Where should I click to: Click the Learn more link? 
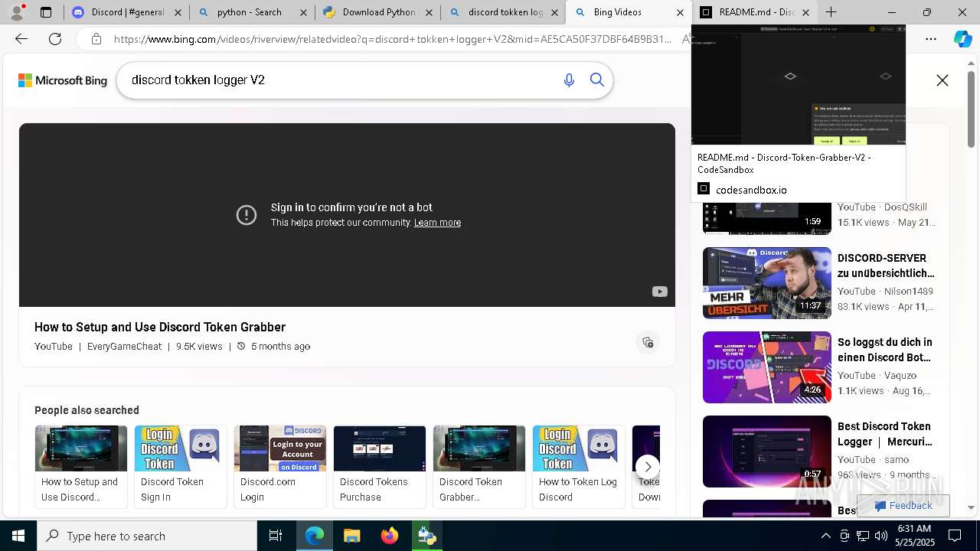pyautogui.click(x=437, y=223)
